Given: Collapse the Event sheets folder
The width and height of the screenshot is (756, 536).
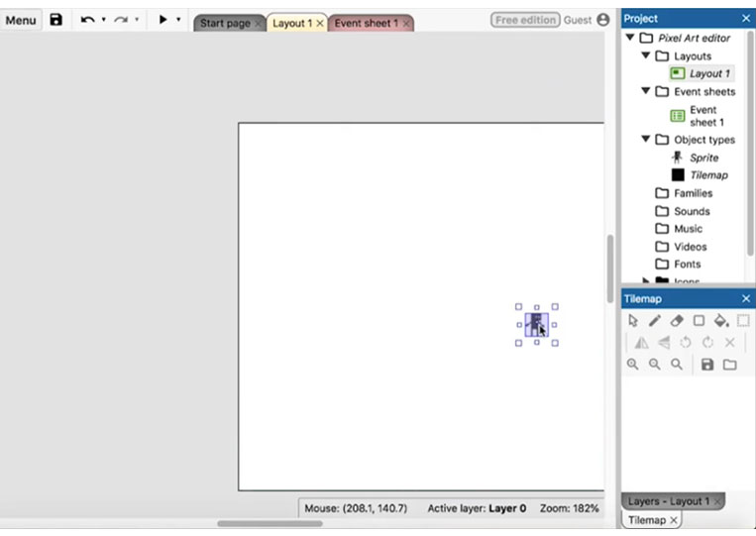Looking at the screenshot, I should 646,90.
